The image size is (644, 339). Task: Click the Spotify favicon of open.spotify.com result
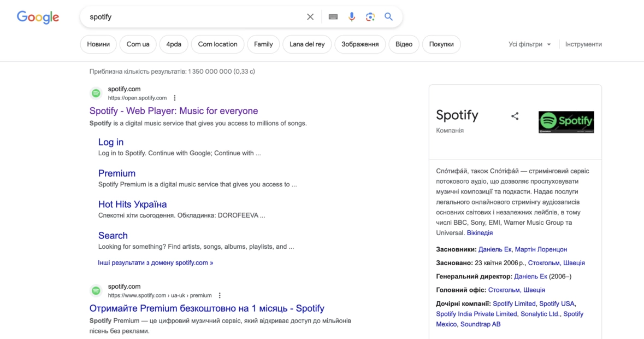coord(96,93)
